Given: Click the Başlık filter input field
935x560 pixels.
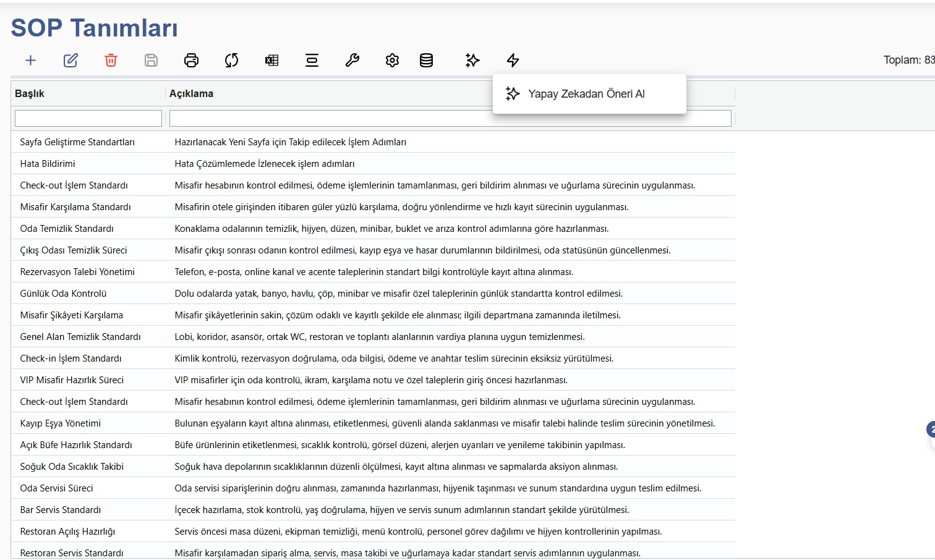Looking at the screenshot, I should 88,118.
